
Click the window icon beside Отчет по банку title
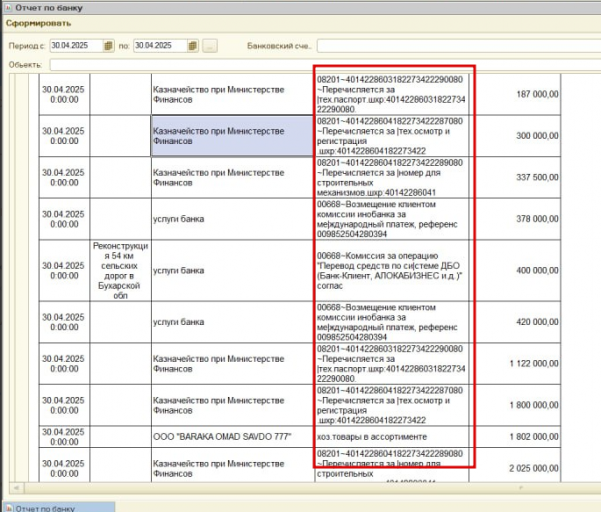[9, 8]
